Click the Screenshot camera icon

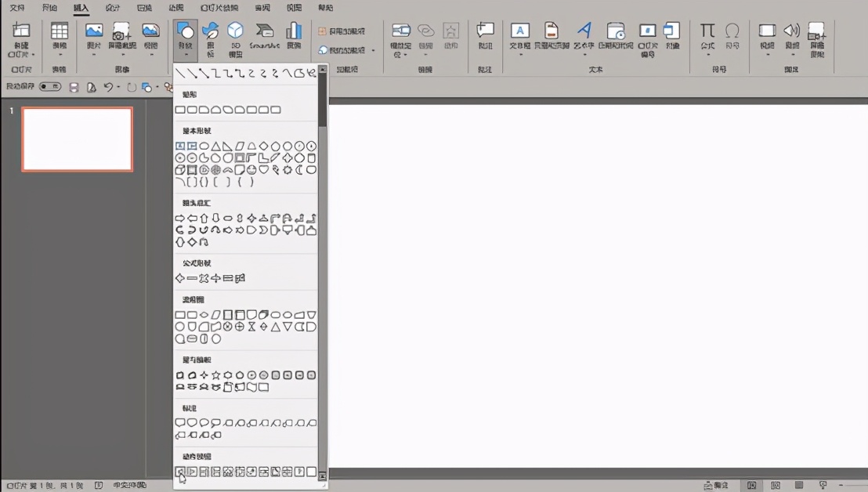point(121,31)
